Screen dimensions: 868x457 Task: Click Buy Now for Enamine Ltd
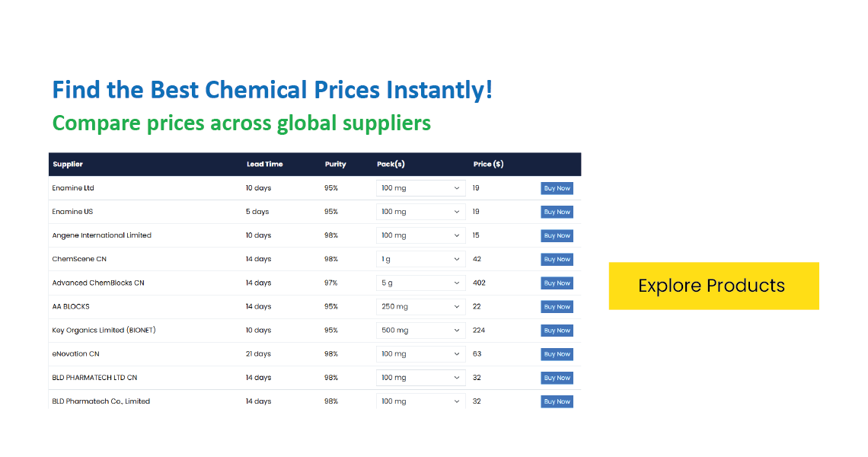pos(557,188)
